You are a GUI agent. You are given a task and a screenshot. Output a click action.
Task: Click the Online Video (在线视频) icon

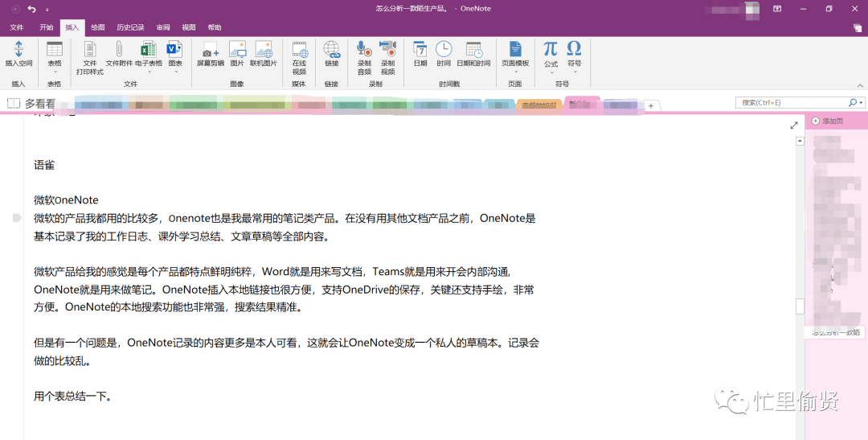[300, 50]
